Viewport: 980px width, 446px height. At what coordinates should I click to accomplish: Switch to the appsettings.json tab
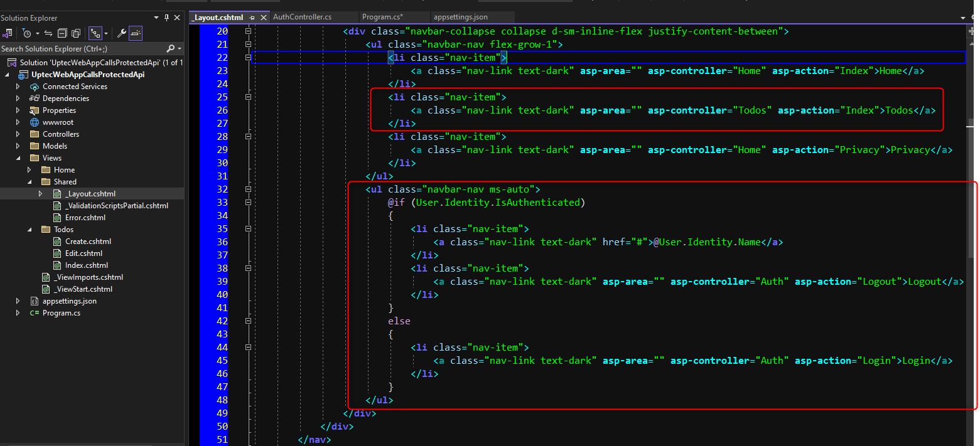tap(460, 17)
